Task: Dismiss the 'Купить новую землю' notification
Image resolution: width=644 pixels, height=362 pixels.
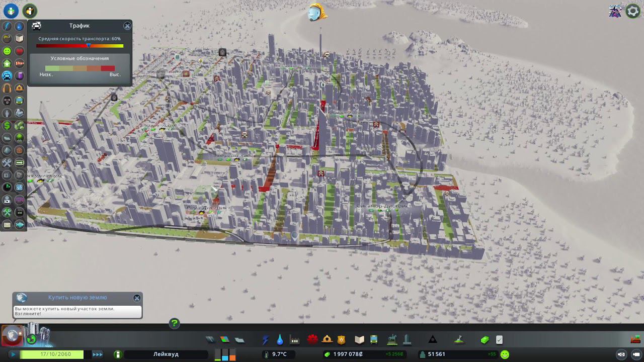Action: pyautogui.click(x=137, y=298)
